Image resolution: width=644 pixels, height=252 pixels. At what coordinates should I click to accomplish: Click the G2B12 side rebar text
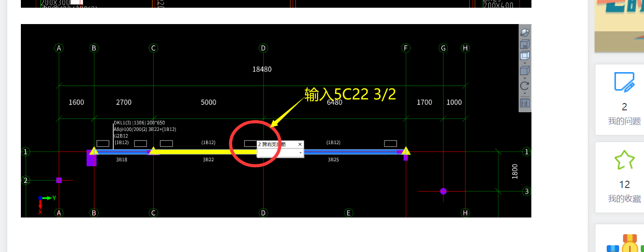pos(121,136)
